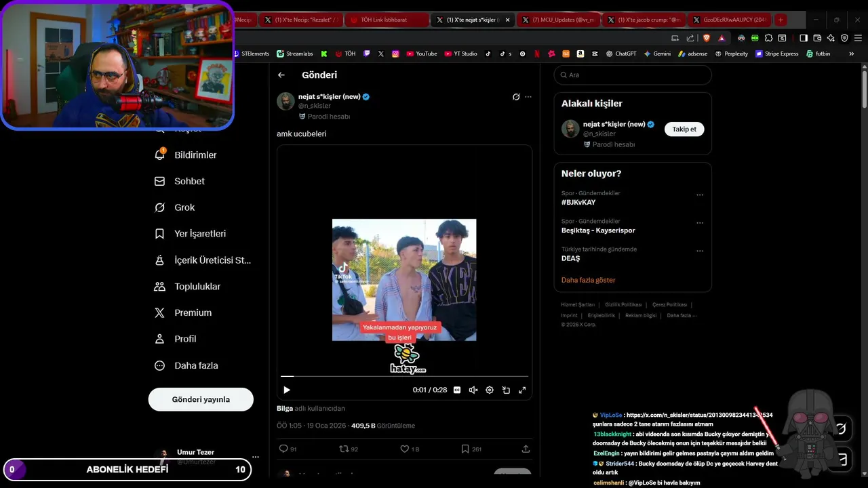Open more options for Beşiktaş - Kayserispor trend
Viewport: 868px width, 488px height.
[700, 223]
